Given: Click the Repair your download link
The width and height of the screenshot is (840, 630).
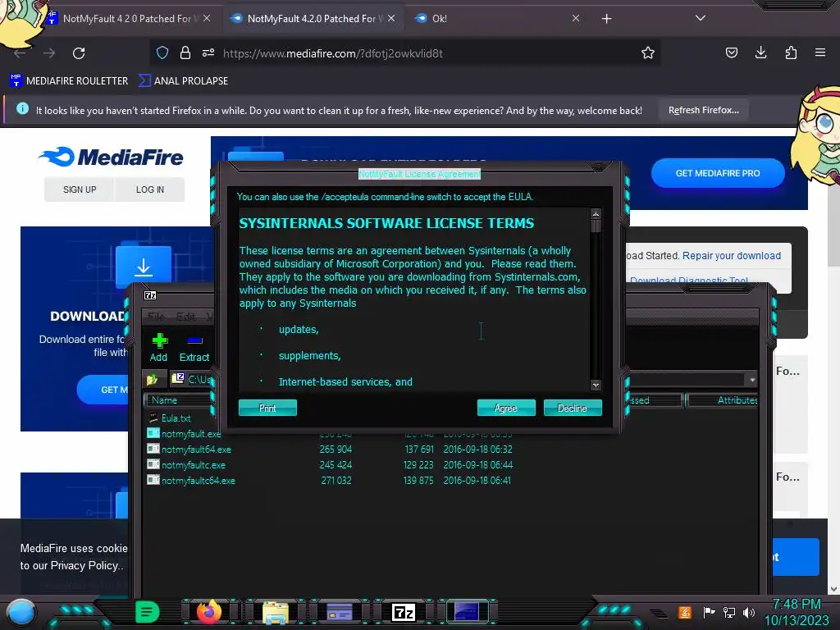Looking at the screenshot, I should (x=731, y=256).
